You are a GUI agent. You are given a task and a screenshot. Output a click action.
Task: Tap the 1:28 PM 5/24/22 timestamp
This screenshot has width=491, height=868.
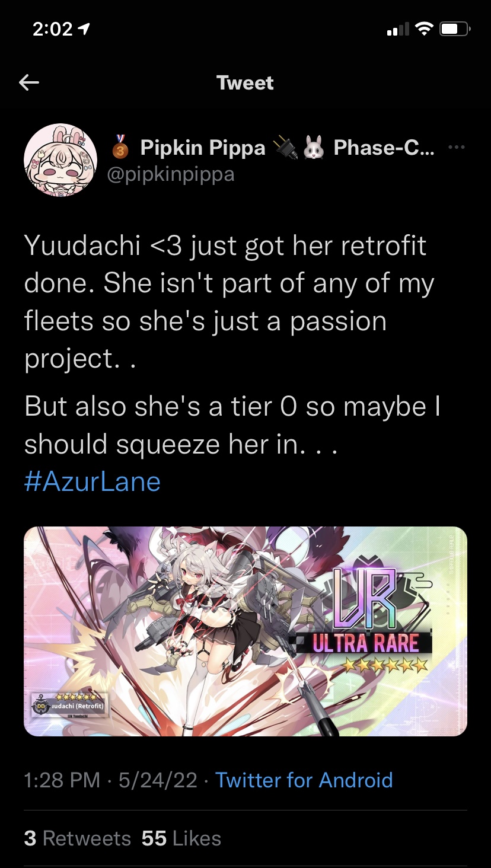[x=110, y=780]
